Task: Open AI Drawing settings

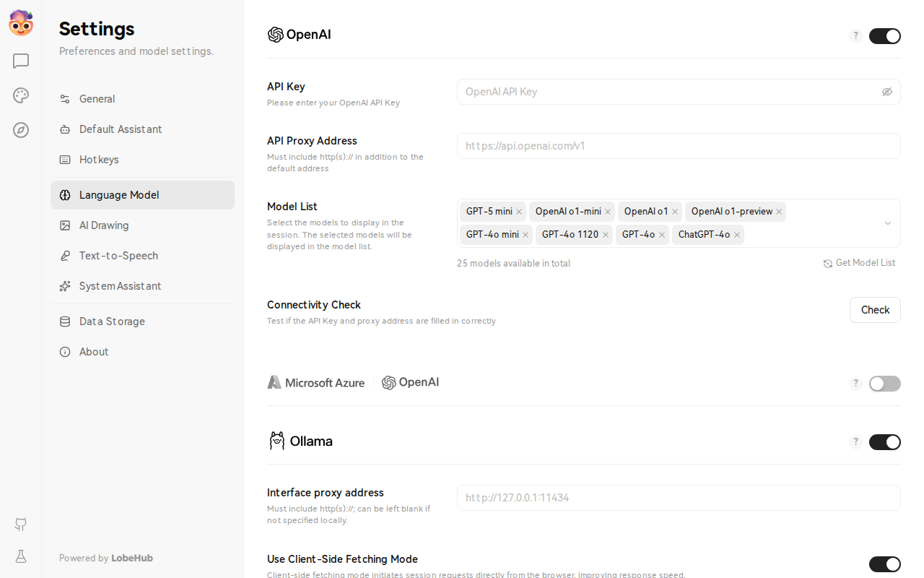Action: click(x=142, y=225)
